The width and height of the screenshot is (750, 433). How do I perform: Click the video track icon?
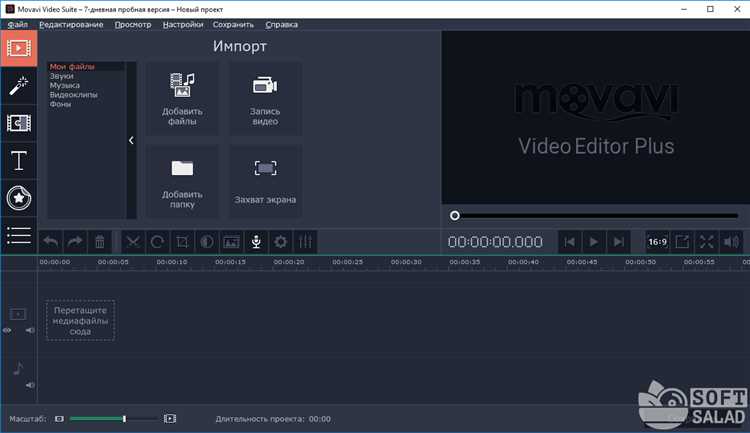coord(18,314)
